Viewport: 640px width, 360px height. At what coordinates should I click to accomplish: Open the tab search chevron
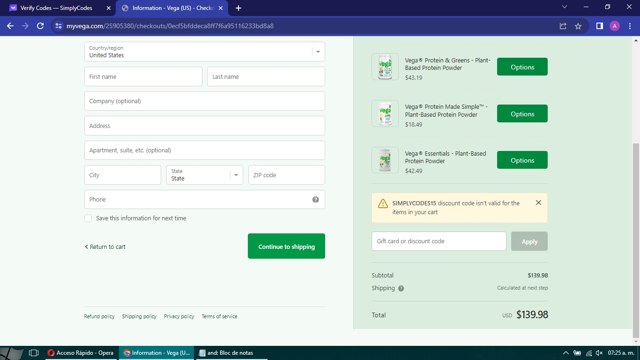(564, 7)
